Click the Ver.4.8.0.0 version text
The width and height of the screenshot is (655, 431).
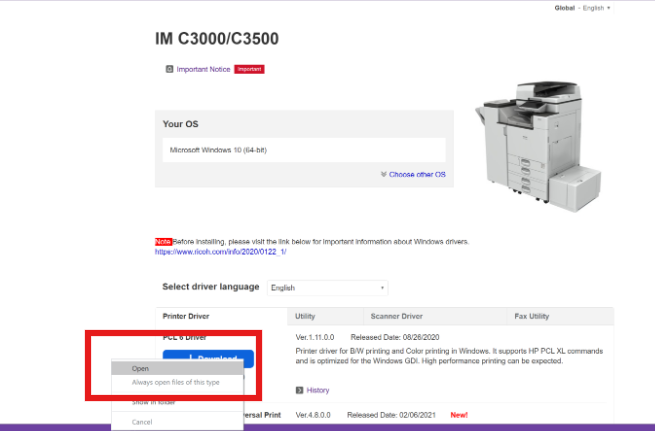[x=313, y=415]
